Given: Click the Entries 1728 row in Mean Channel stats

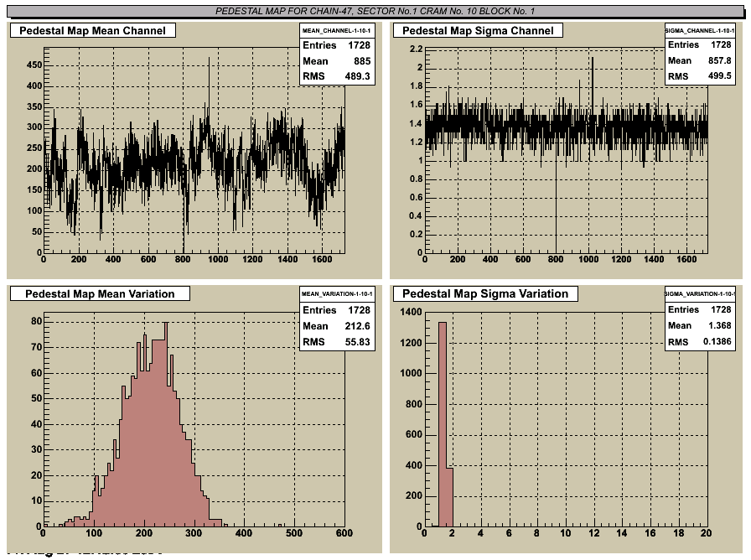Looking at the screenshot, I should 337,45.
